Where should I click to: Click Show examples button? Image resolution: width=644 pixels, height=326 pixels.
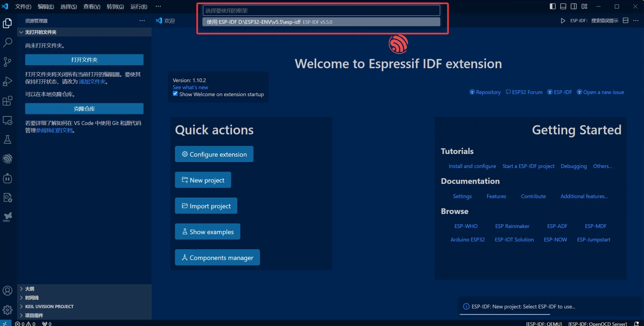pos(207,232)
